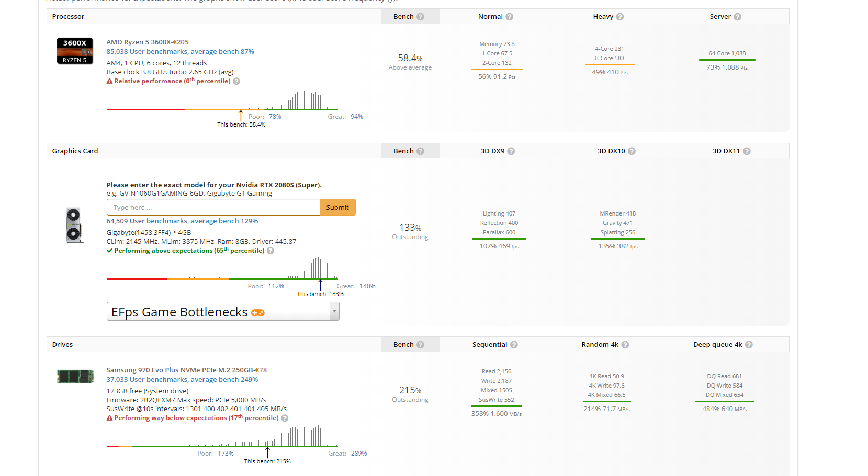Click Ryzen 5 3600X processor image
This screenshot has height=476, width=868.
75,51
